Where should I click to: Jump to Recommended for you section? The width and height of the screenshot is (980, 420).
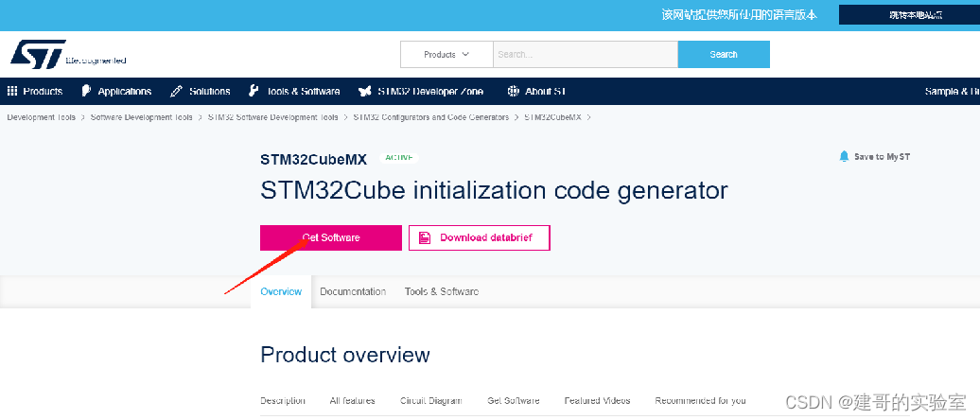pos(701,401)
